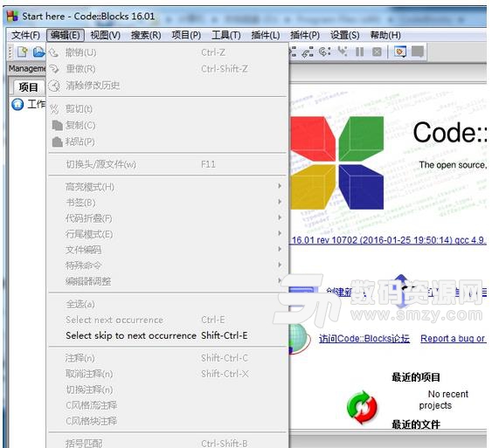Click the globe icon beside the forum link

tap(298, 339)
